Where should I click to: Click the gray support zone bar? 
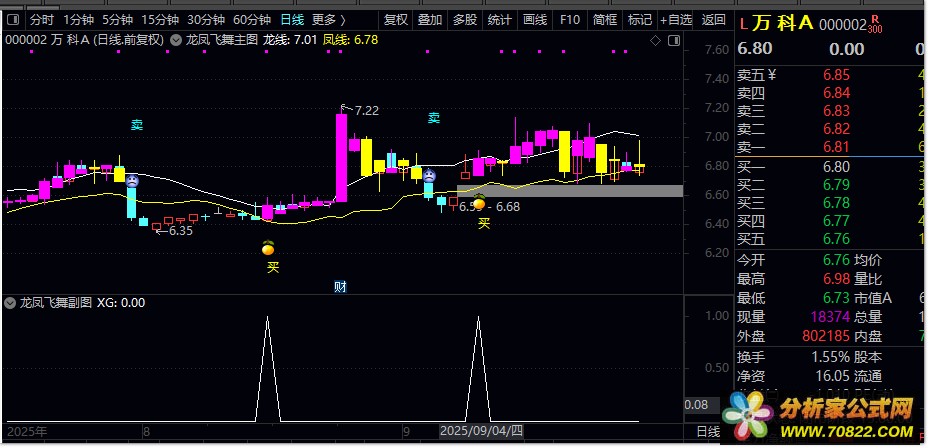click(570, 191)
